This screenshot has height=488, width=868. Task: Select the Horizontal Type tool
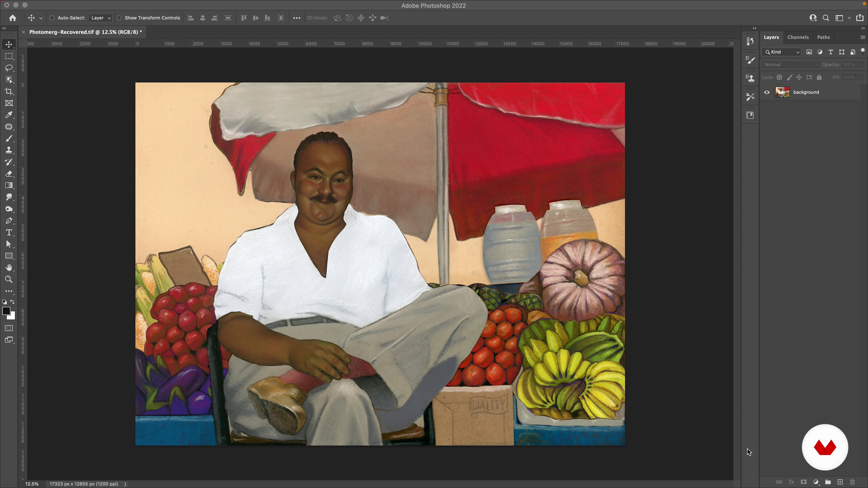9,233
